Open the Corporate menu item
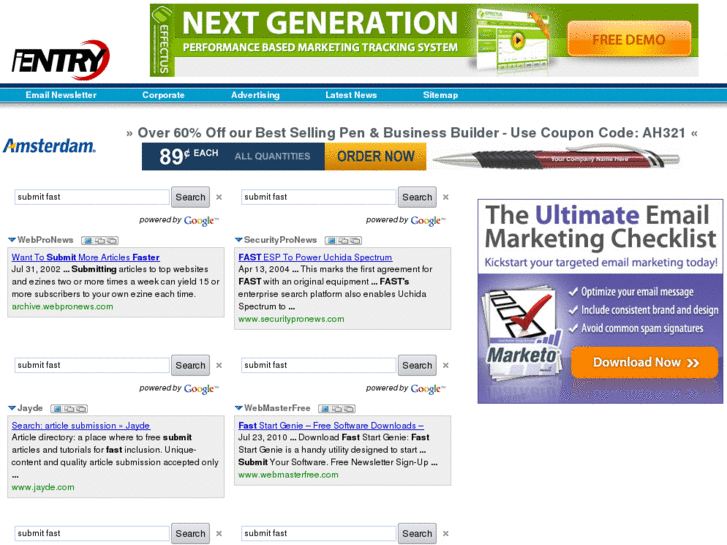This screenshot has width=727, height=545. [163, 95]
